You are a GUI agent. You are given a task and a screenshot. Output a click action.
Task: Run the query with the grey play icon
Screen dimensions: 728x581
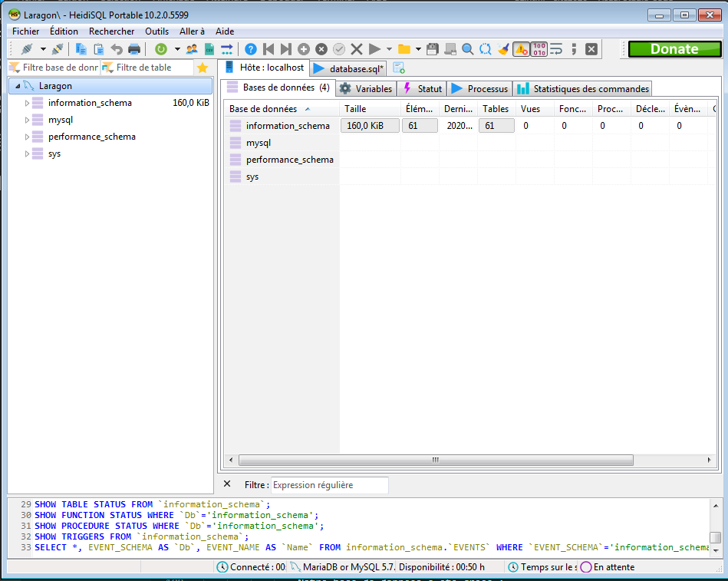(374, 49)
